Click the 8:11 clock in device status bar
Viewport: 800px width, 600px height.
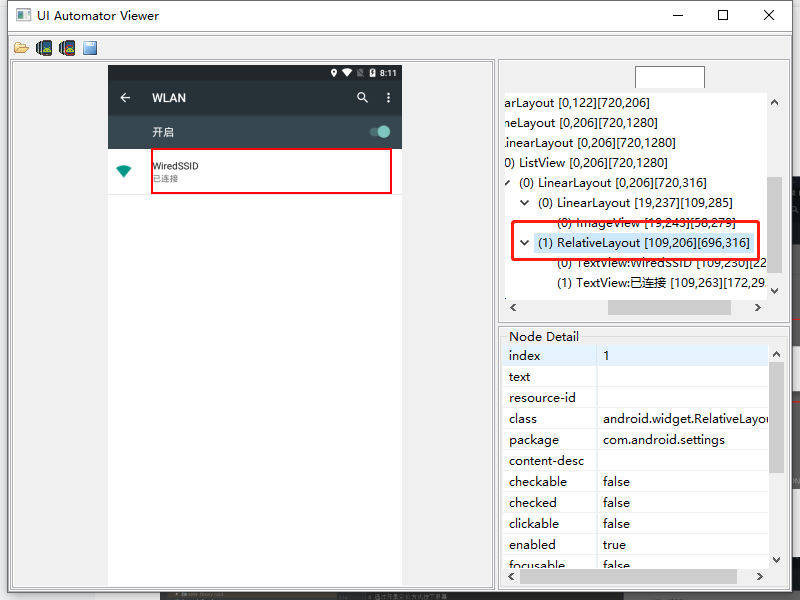pos(388,73)
